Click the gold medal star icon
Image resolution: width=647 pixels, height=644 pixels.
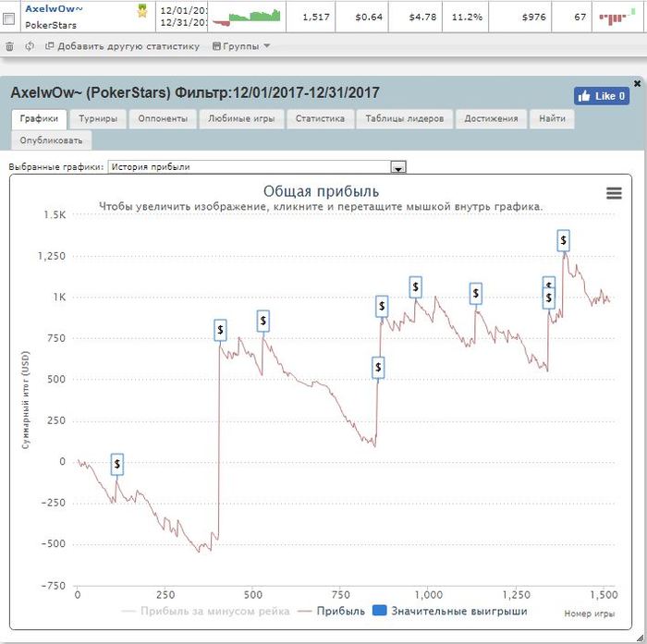(x=142, y=11)
